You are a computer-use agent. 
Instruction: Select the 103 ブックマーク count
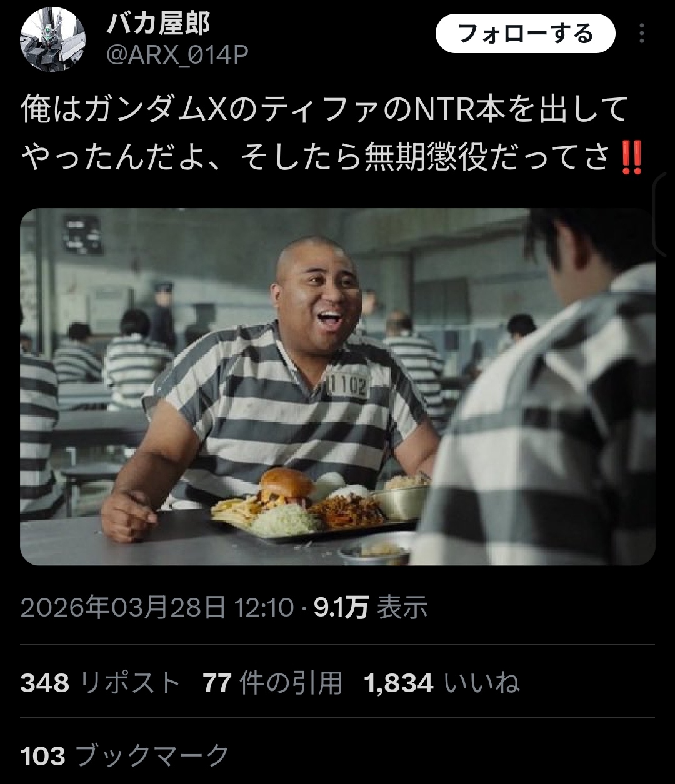coord(125,756)
